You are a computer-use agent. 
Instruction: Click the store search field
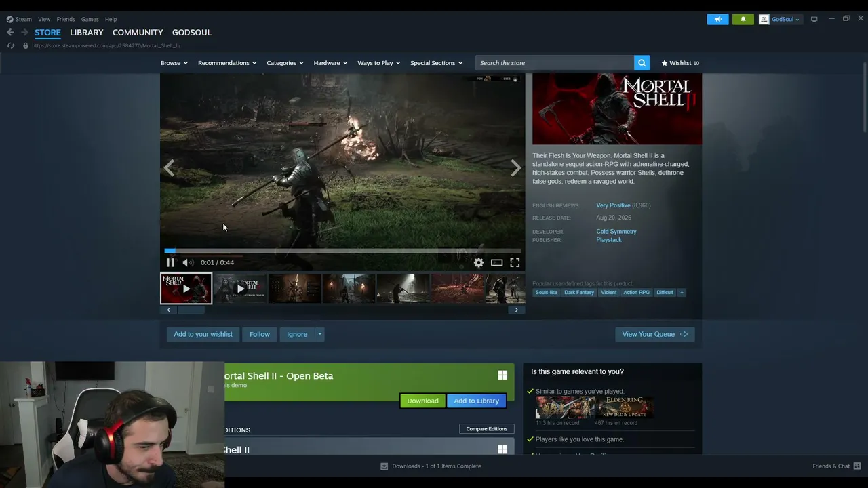click(x=555, y=63)
